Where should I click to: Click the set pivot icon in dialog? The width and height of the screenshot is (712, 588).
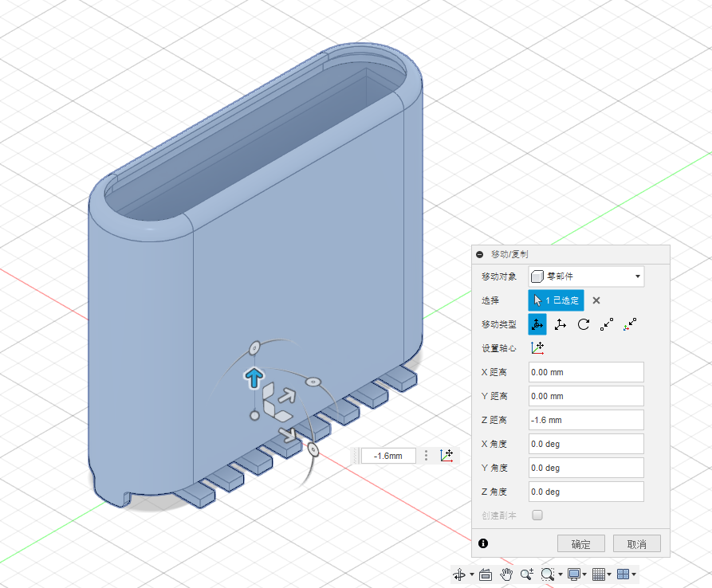[537, 348]
